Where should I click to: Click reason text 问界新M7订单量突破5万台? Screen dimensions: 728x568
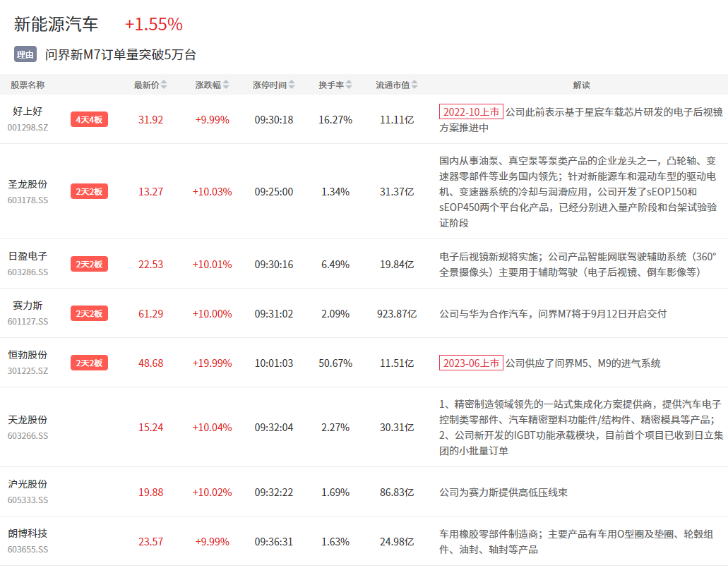120,55
